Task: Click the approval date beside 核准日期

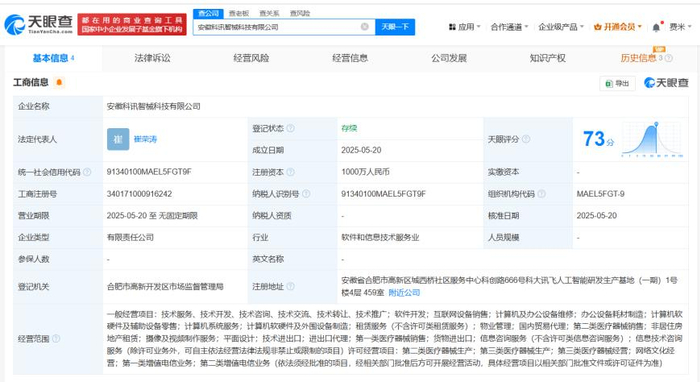Action: pyautogui.click(x=596, y=216)
